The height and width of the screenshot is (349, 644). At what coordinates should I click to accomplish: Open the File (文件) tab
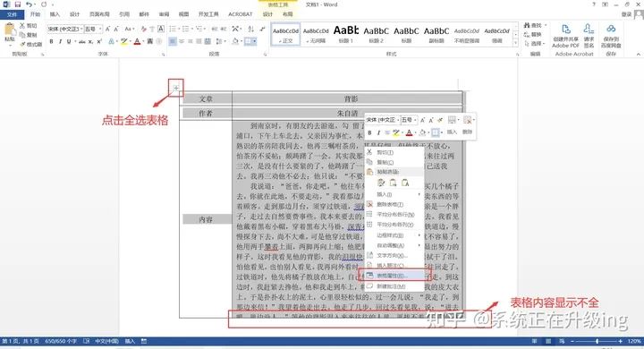click(12, 14)
